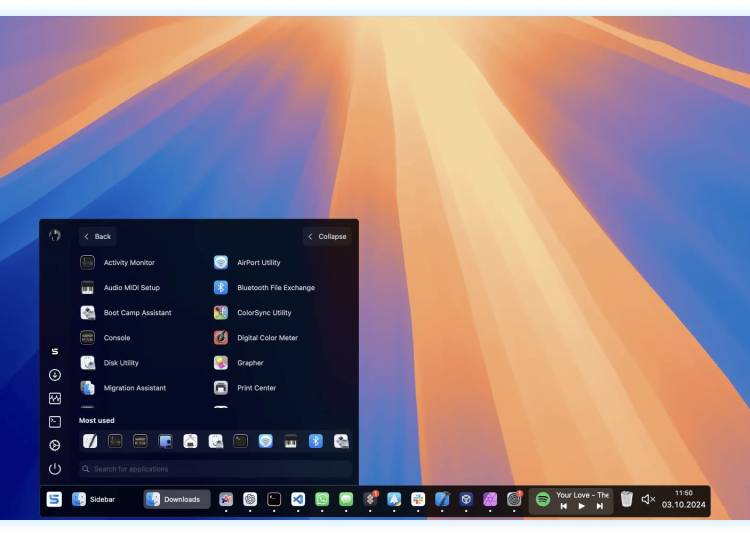Collapse the applications menu
Screen dimensions: 750x536
point(327,237)
